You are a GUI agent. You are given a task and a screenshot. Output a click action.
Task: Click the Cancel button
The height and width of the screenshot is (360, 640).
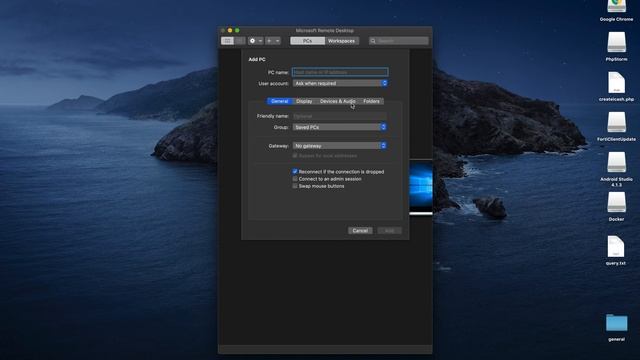pos(360,231)
